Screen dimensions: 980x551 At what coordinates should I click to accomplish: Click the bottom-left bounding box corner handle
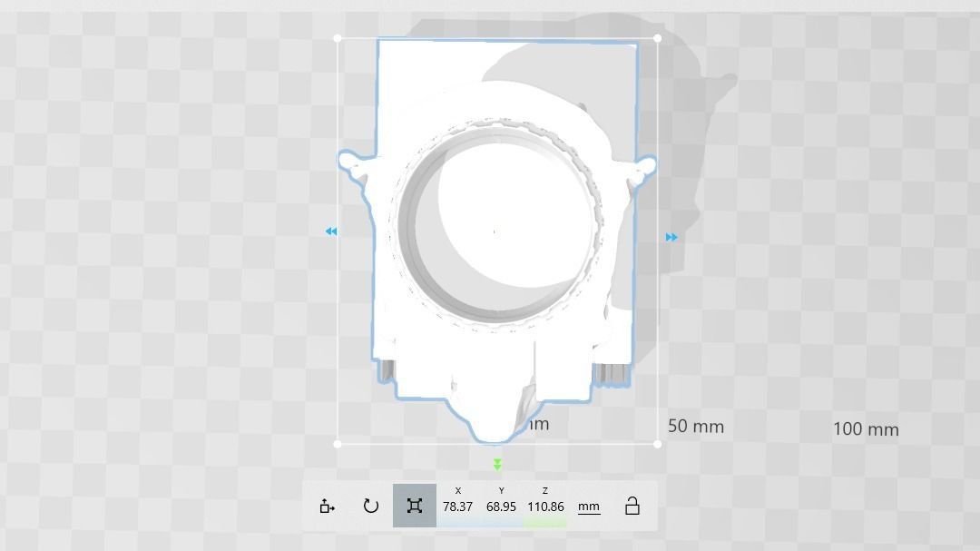(x=338, y=444)
